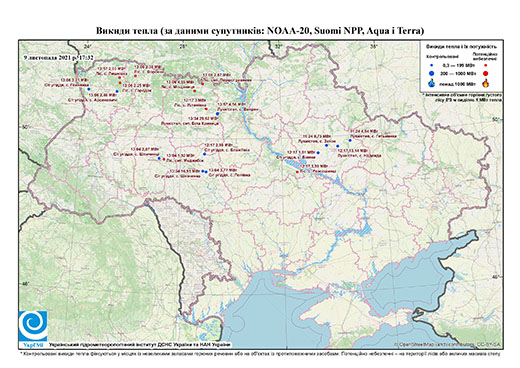Click the '13:34 29,62 МВт' label
This screenshot has height=368, width=520.
[203, 118]
